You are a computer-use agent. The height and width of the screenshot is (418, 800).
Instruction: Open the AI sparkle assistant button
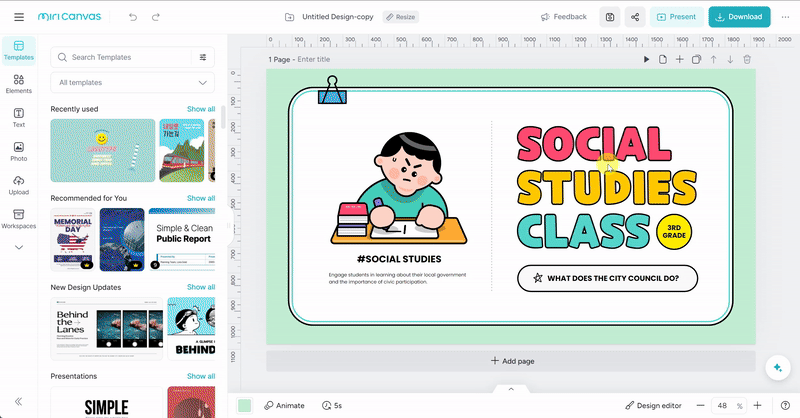click(x=776, y=368)
